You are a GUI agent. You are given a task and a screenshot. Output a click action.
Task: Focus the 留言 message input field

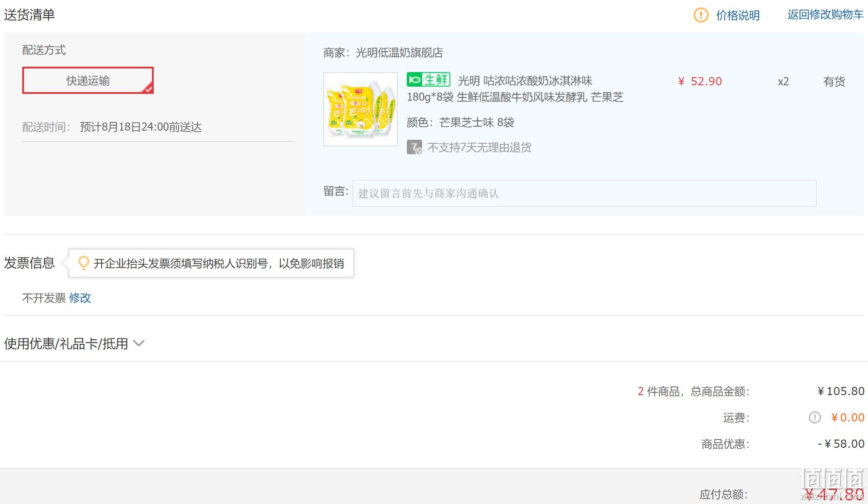click(x=585, y=193)
